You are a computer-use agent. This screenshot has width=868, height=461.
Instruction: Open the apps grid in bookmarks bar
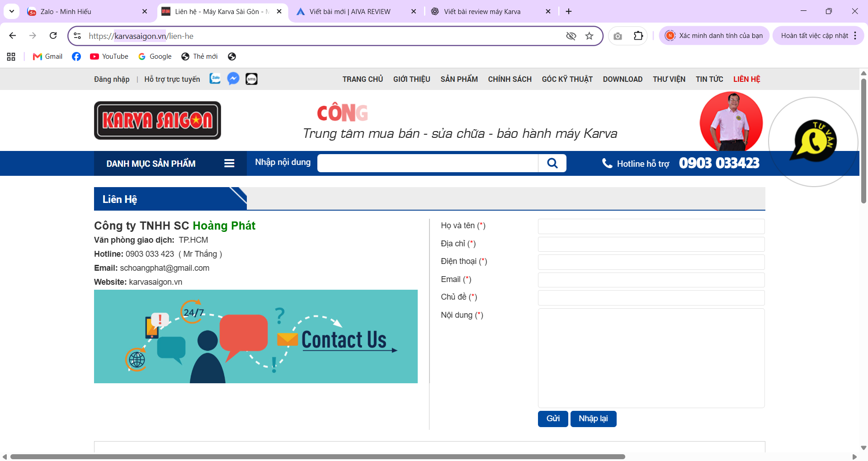click(x=11, y=56)
